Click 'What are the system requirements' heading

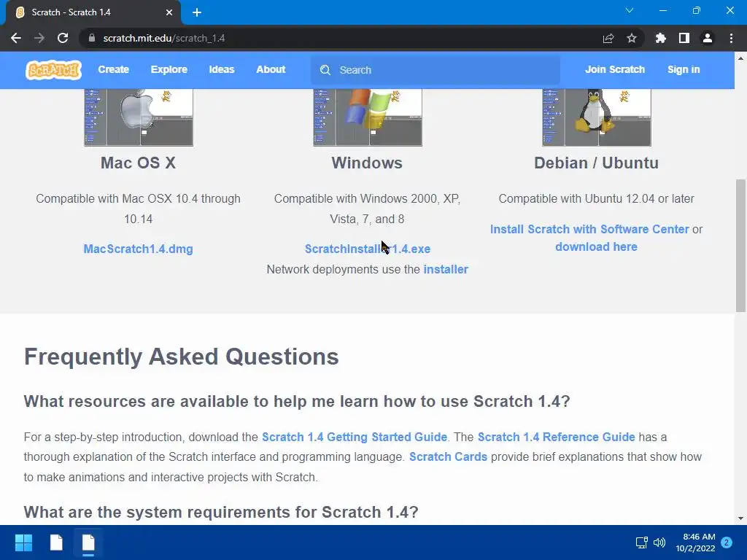click(x=221, y=513)
